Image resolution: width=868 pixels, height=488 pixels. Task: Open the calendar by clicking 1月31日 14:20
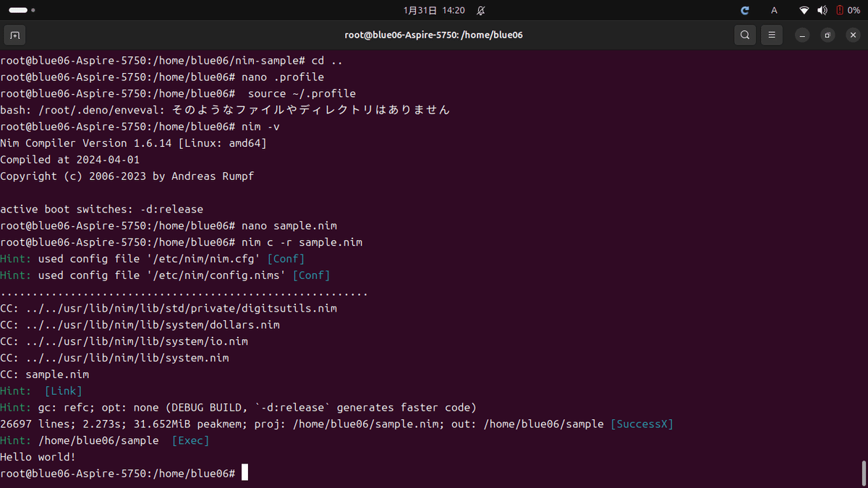click(x=433, y=10)
